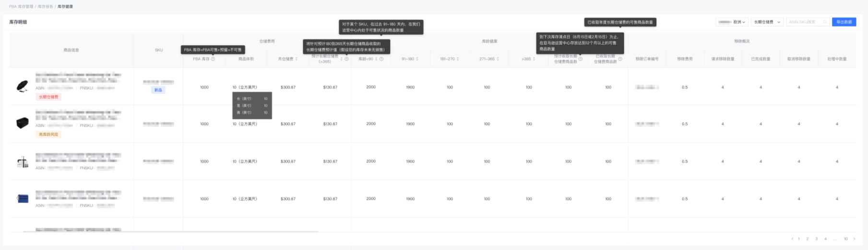Click 移除费用 column header
The width and height of the screenshot is (868, 250).
pyautogui.click(x=685, y=59)
